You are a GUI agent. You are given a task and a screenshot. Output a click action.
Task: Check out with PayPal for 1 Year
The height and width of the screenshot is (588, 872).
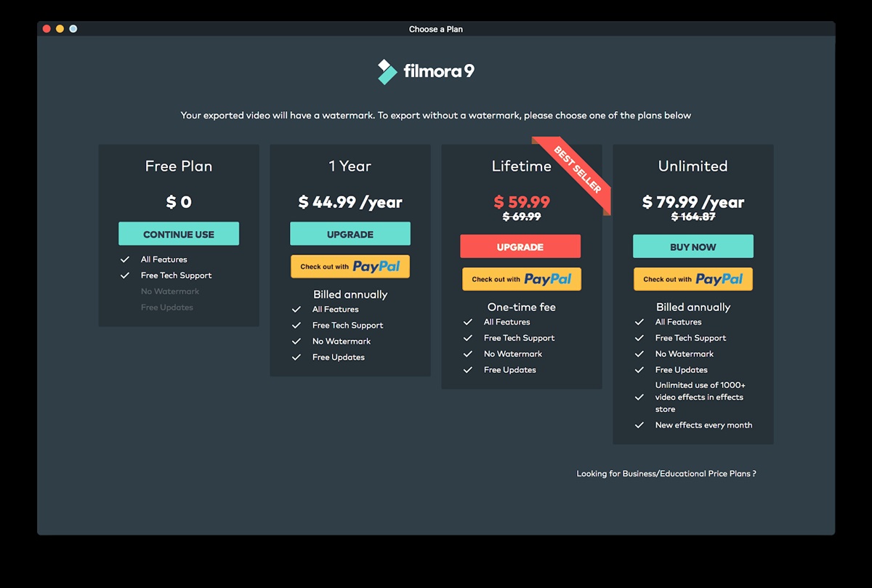click(x=350, y=267)
